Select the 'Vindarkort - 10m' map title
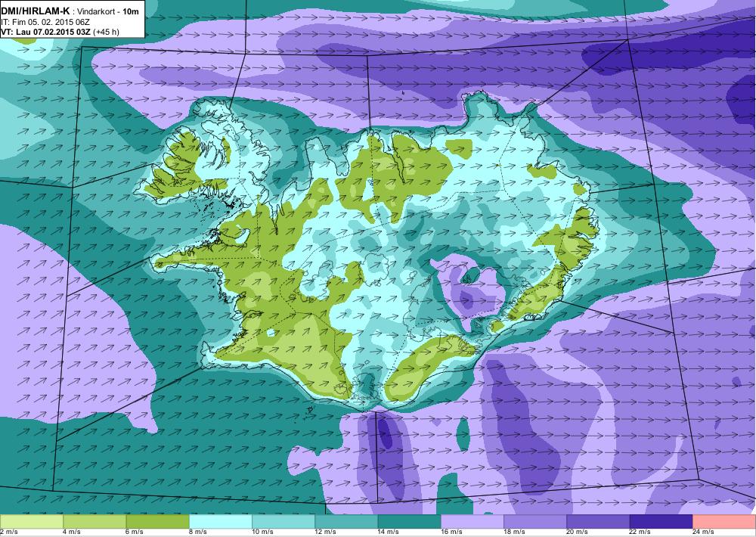This screenshot has width=756, height=537. click(x=108, y=11)
